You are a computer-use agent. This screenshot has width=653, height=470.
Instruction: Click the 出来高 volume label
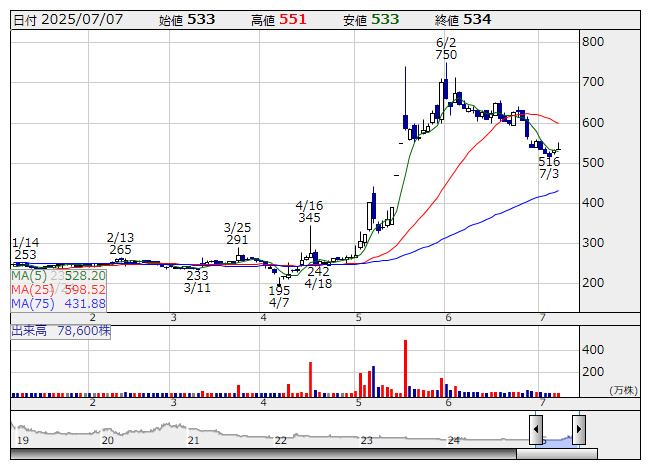(x=30, y=329)
